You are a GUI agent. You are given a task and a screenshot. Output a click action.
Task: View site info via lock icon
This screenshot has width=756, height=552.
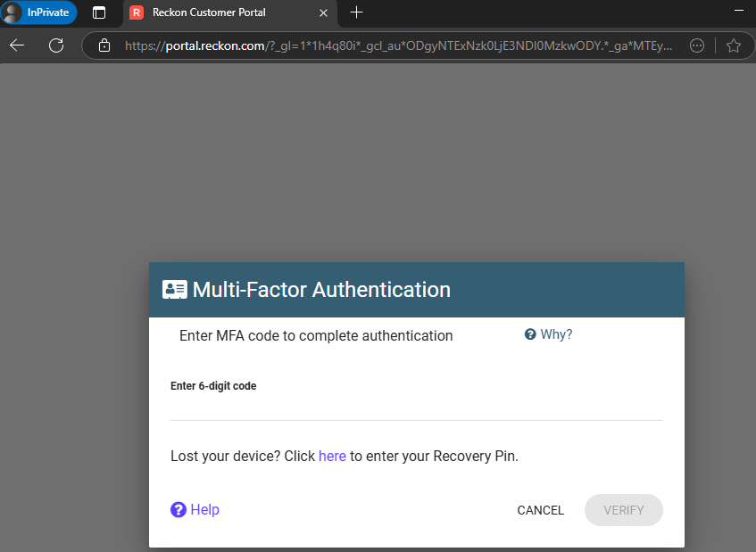click(104, 45)
